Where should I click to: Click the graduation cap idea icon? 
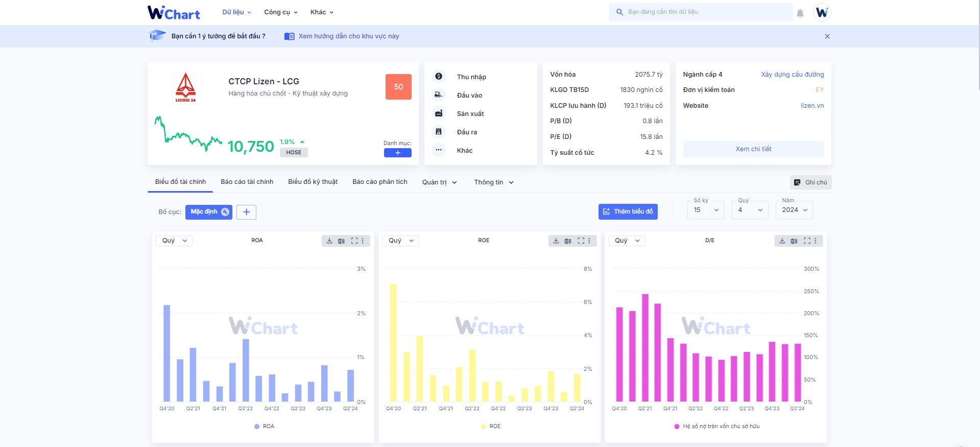pyautogui.click(x=157, y=36)
